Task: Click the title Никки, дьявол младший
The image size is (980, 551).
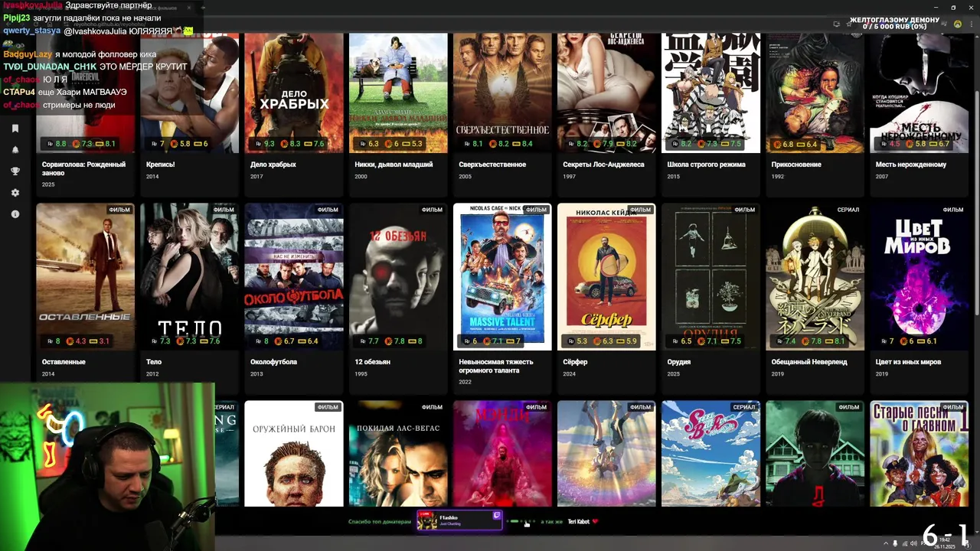Action: click(394, 165)
